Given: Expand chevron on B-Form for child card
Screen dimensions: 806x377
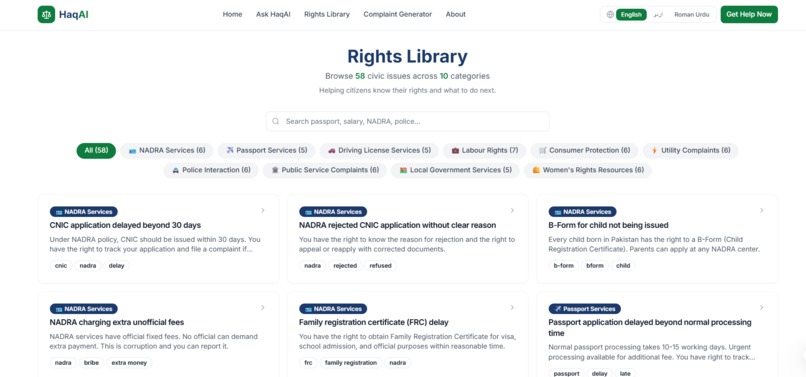Looking at the screenshot, I should (762, 210).
